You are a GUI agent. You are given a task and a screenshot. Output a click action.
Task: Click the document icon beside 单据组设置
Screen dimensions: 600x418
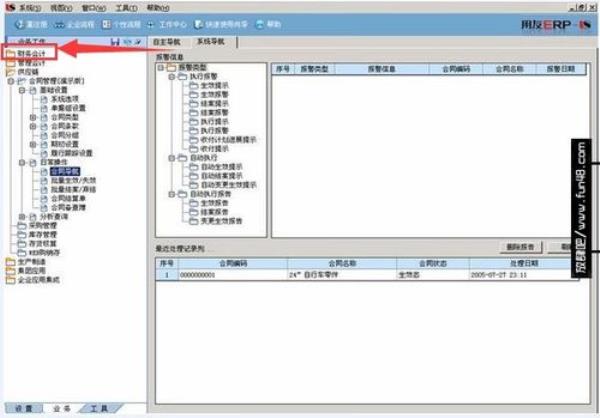44,108
